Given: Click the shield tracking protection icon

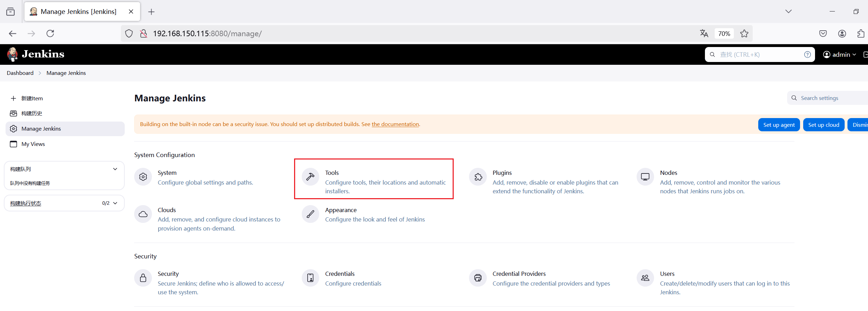Looking at the screenshot, I should click(x=129, y=33).
